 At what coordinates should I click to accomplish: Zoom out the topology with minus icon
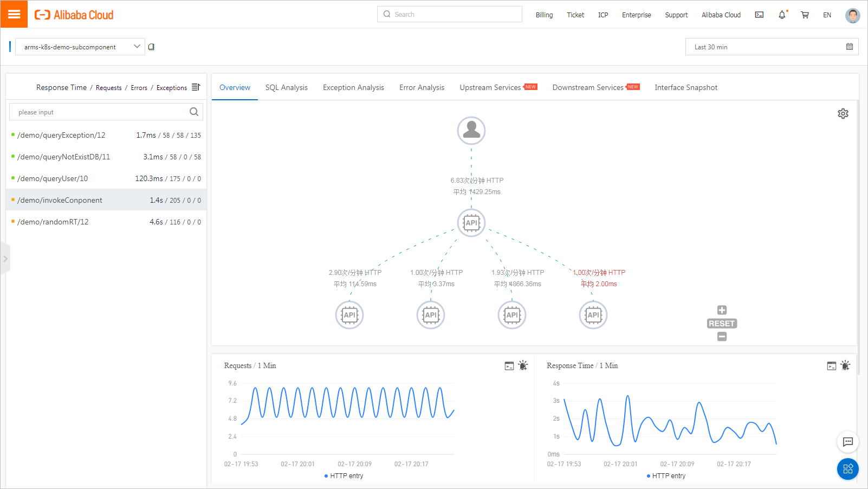pos(722,337)
